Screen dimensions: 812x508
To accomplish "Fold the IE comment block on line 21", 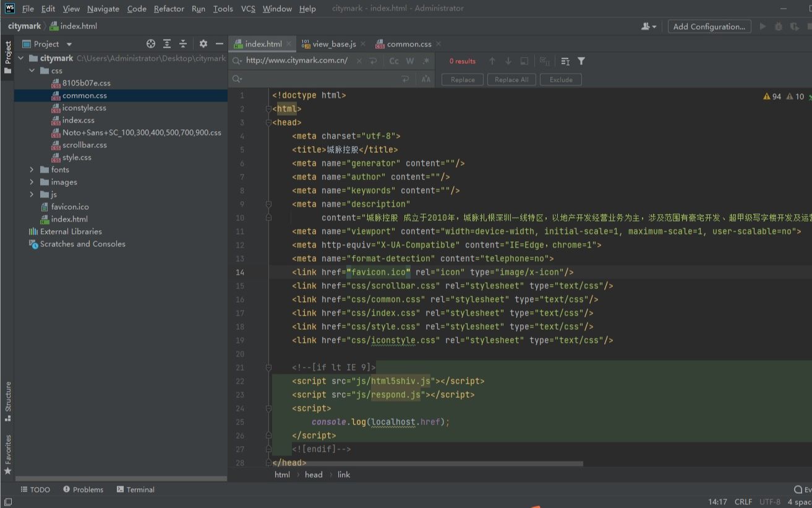I will click(x=268, y=368).
